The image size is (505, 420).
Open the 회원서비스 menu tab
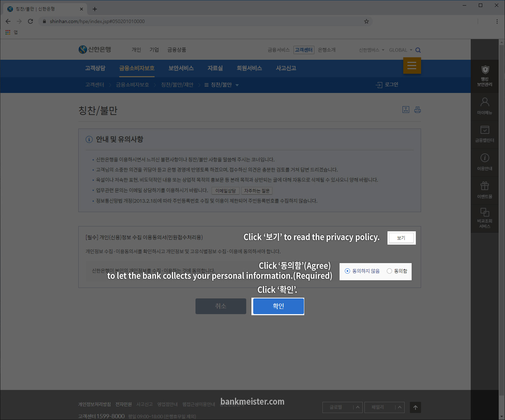point(249,68)
